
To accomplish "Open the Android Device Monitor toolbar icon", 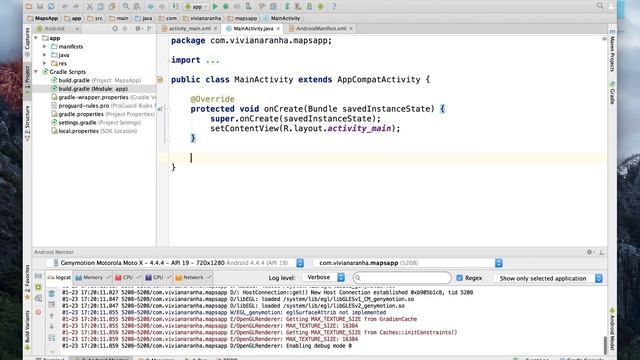I will click(321, 6).
